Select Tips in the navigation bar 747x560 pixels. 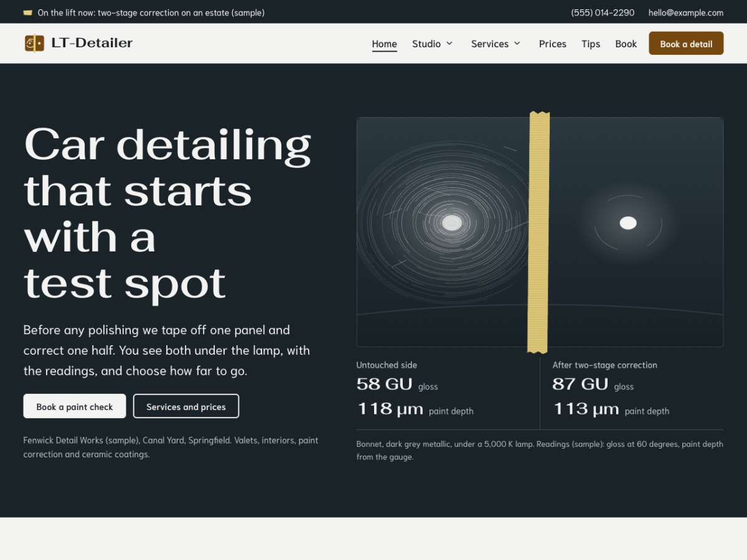pyautogui.click(x=591, y=44)
